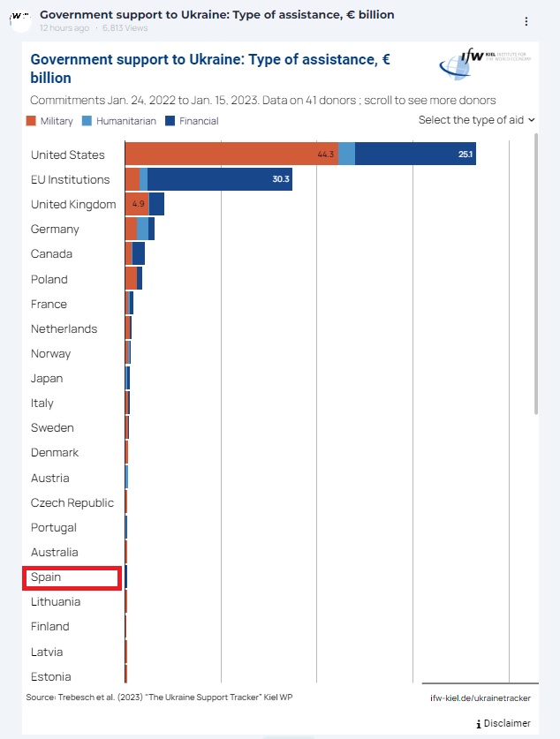Click the Germany bar in the chart

pyautogui.click(x=140, y=229)
